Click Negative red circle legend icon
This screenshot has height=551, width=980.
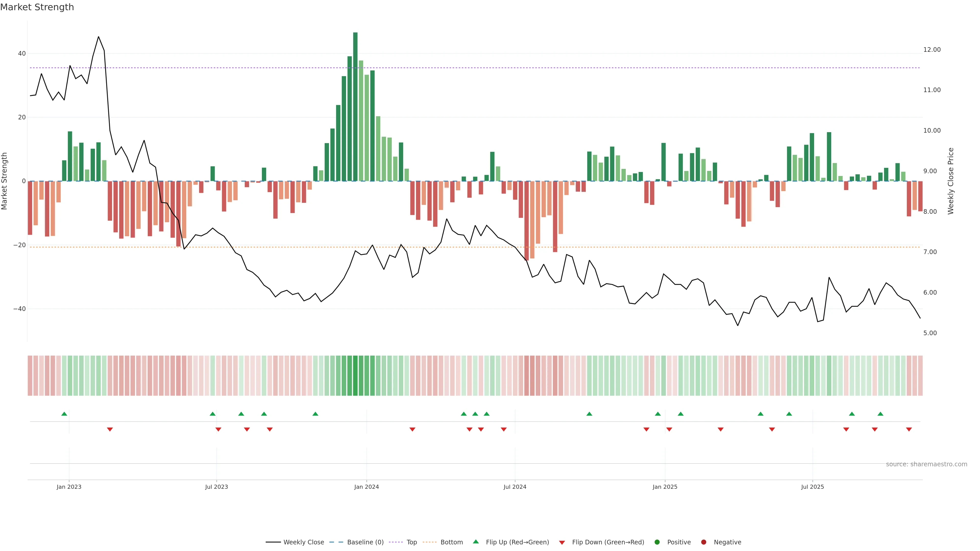pos(703,542)
